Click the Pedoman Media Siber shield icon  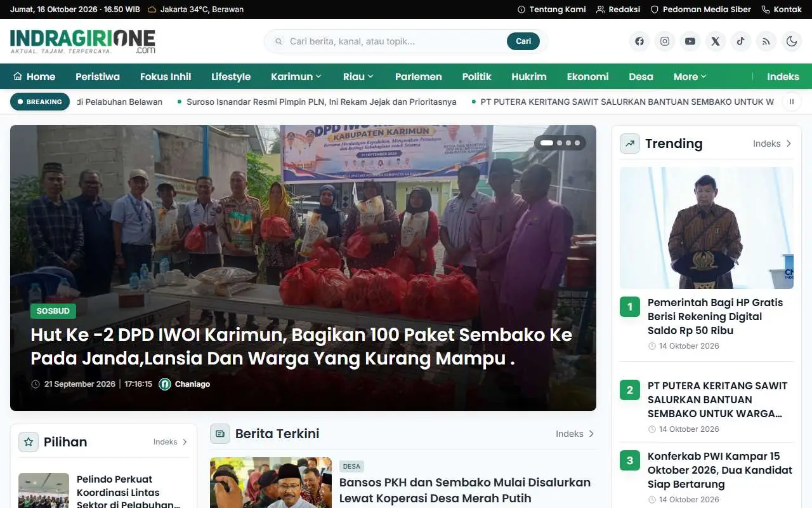tap(655, 10)
